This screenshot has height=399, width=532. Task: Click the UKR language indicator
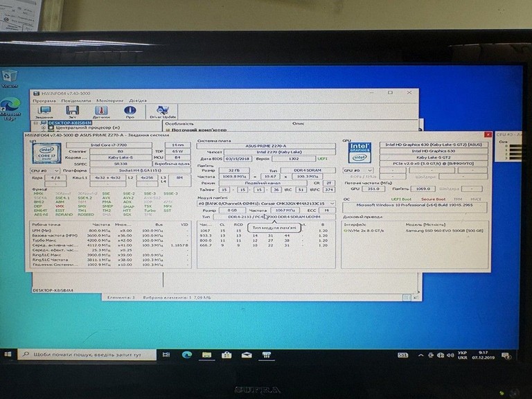click(463, 355)
